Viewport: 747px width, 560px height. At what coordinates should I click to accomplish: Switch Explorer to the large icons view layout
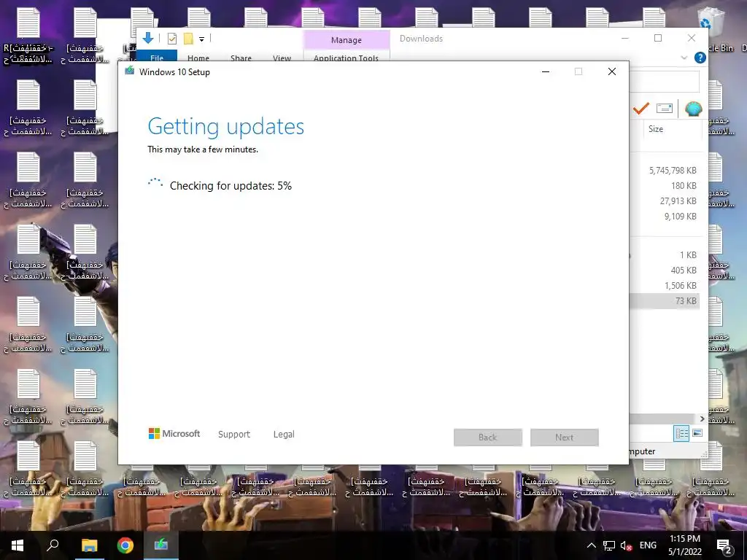[697, 433]
